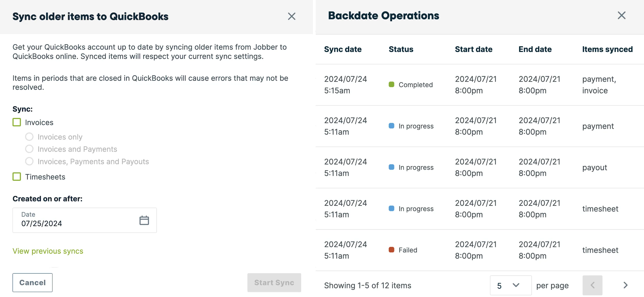The image size is (644, 297).
Task: Click the Items synced column header
Action: tap(607, 49)
